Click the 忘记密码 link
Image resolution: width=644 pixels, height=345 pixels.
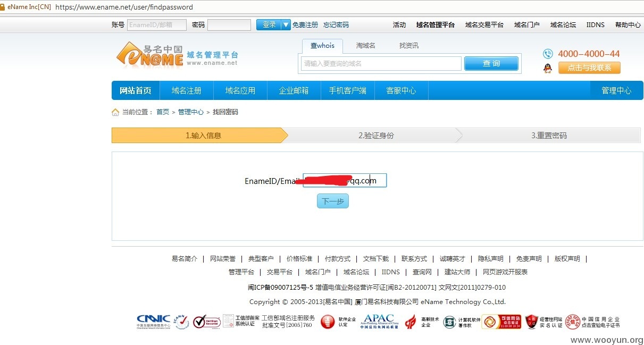336,25
